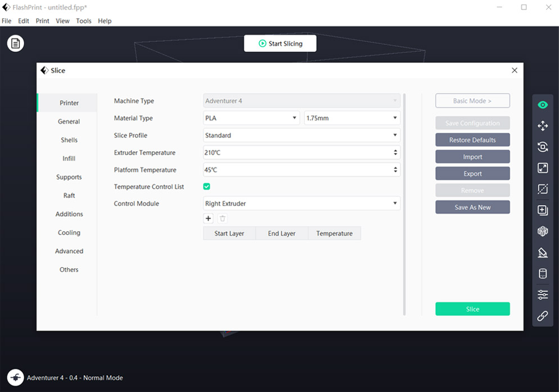Click the Export button
The image size is (559, 392).
click(x=472, y=173)
